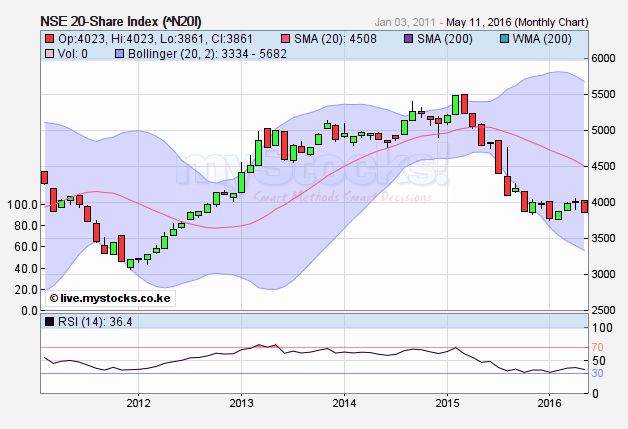628x429 pixels.
Task: Select the 2014 label on the time axis
Action: click(345, 403)
